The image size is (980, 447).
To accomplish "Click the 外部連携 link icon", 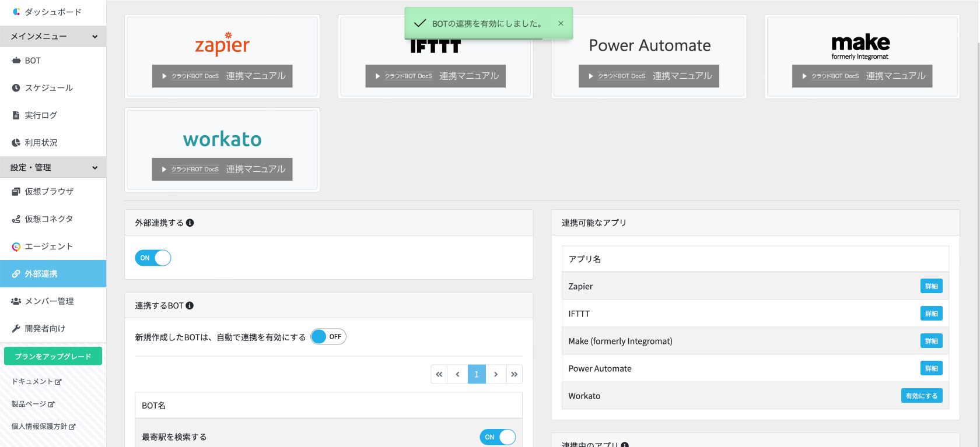I will (x=16, y=274).
